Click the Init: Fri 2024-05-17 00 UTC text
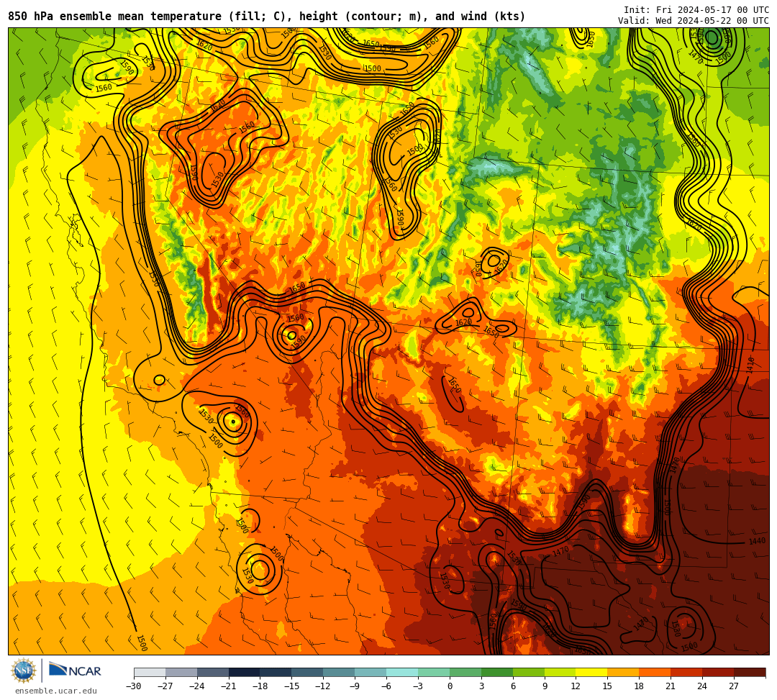The height and width of the screenshot is (700, 777). (696, 10)
